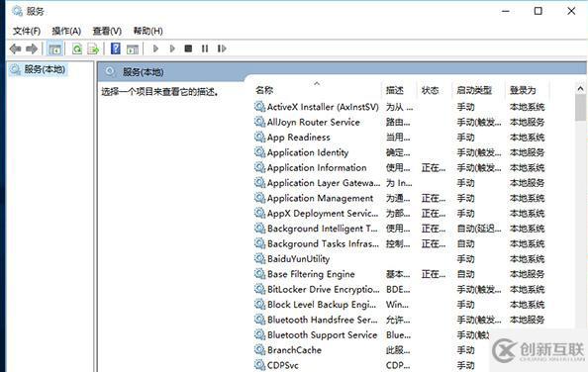588x372 pixels.
Task: Select BitLocker Drive Encryption service row
Action: (399, 289)
